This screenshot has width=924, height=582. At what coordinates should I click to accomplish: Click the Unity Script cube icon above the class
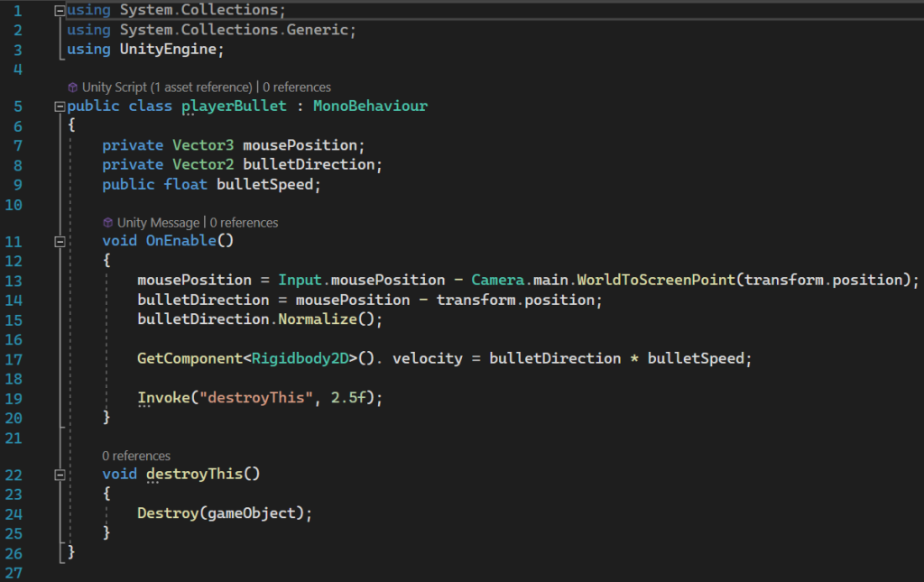(x=73, y=88)
